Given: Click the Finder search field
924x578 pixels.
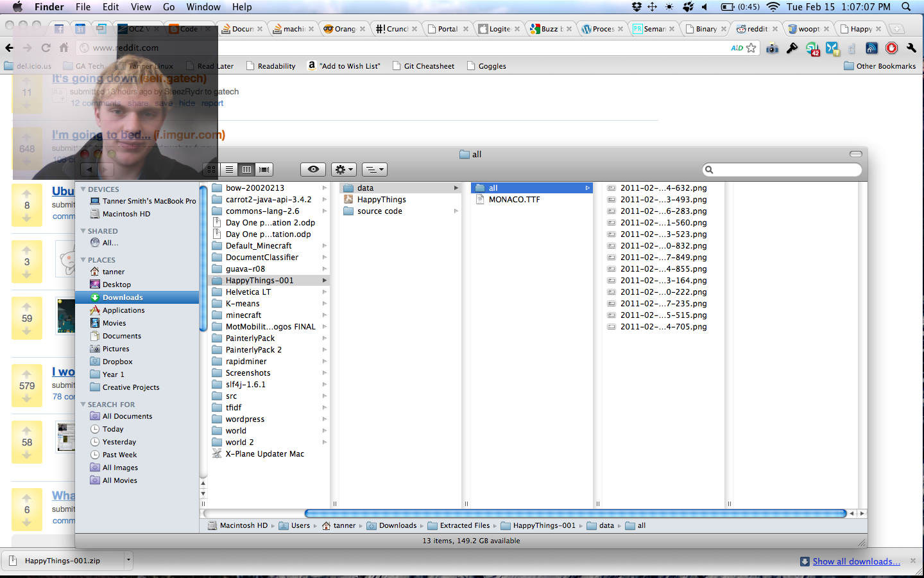Looking at the screenshot, I should pyautogui.click(x=783, y=170).
